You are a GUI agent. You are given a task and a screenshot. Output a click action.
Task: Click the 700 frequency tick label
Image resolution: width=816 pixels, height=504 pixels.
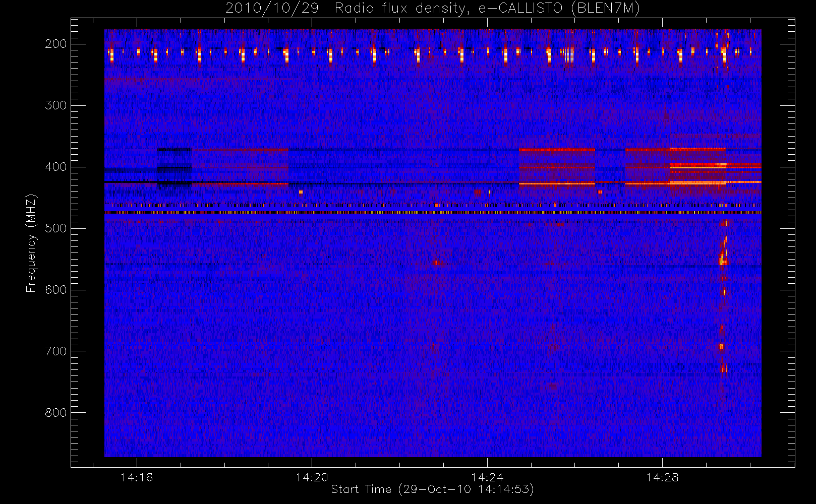click(x=56, y=351)
